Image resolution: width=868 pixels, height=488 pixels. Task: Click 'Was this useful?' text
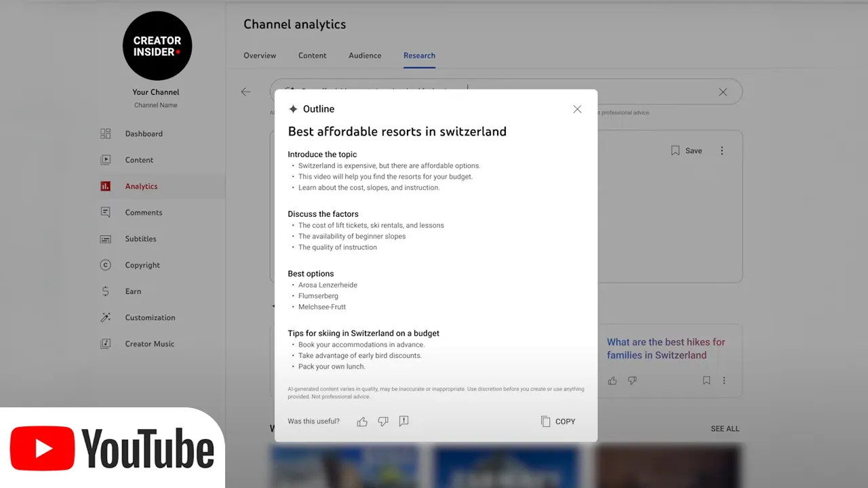(313, 422)
